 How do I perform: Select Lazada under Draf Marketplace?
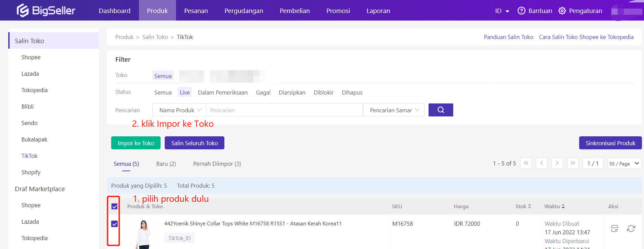tap(30, 222)
